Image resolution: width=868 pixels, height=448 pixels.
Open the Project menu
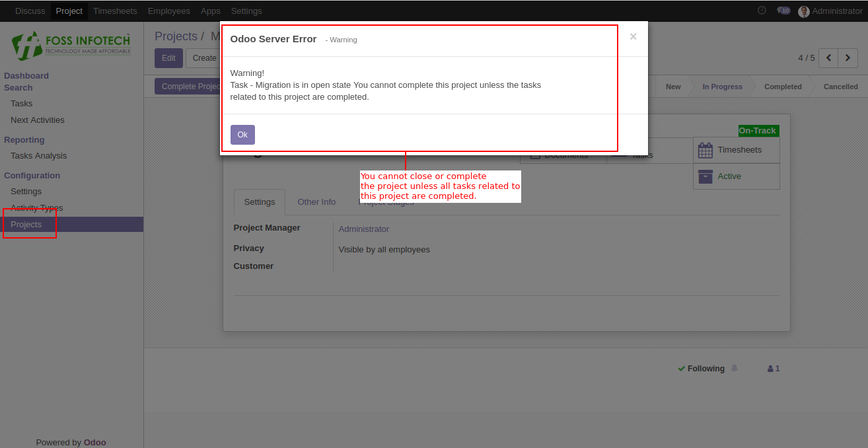coord(69,11)
